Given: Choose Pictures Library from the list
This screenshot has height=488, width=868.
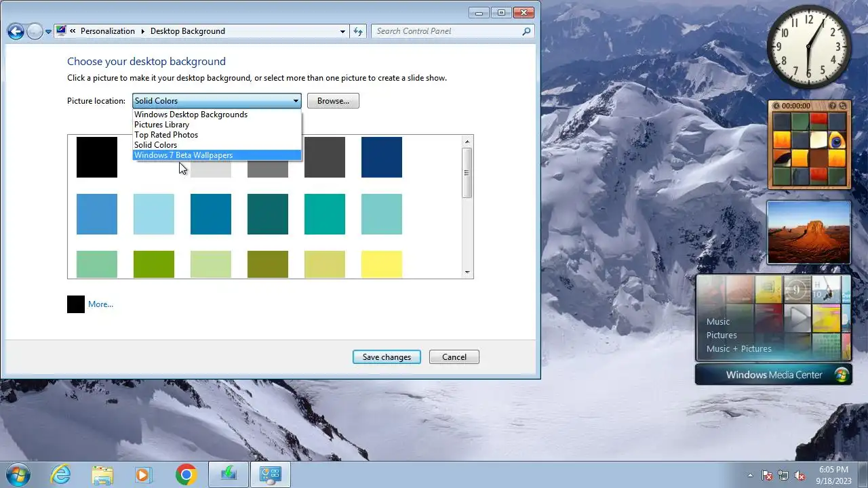Looking at the screenshot, I should 216,125.
